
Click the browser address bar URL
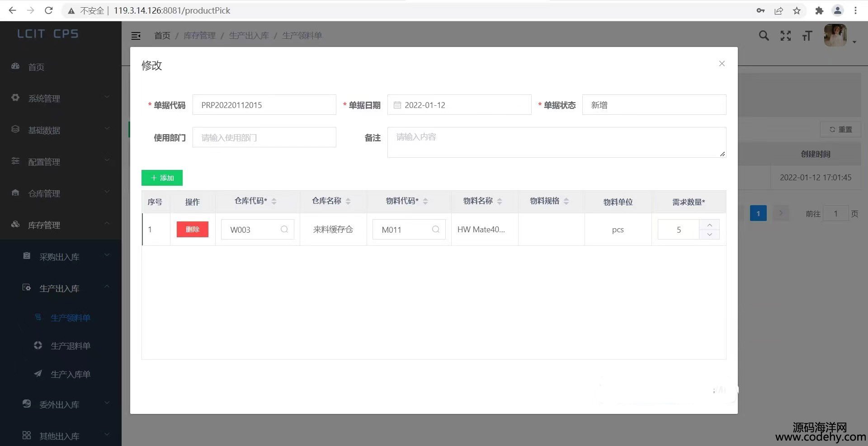point(172,10)
